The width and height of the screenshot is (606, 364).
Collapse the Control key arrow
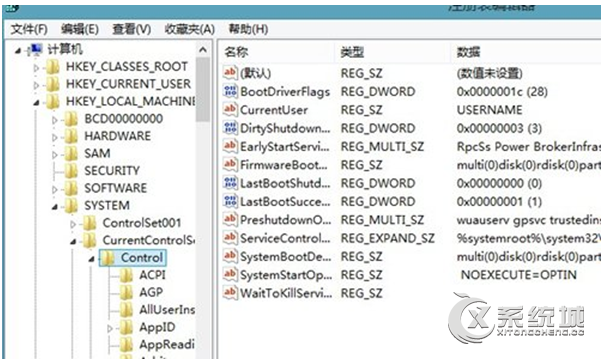pos(91,259)
